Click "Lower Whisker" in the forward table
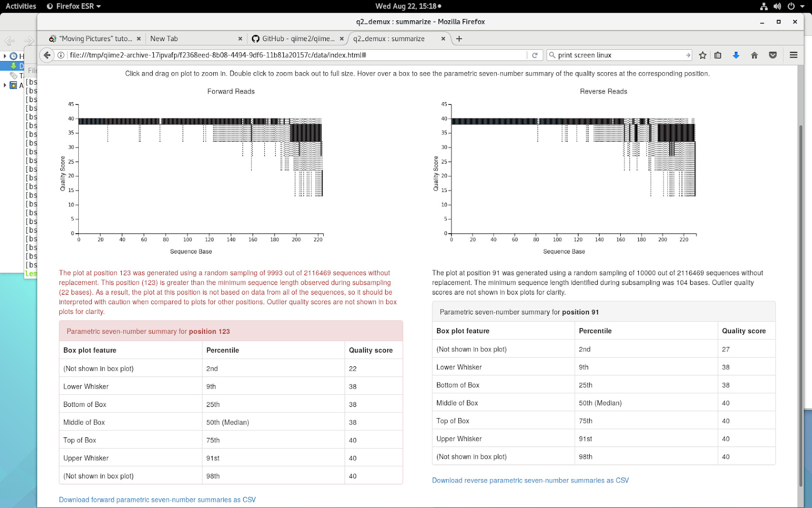This screenshot has width=812, height=508. point(86,387)
